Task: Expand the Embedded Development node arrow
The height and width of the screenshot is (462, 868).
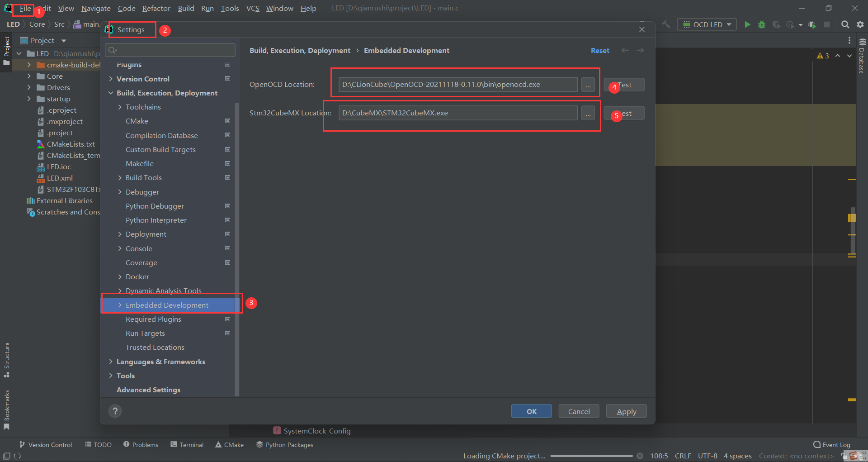Action: [120, 305]
